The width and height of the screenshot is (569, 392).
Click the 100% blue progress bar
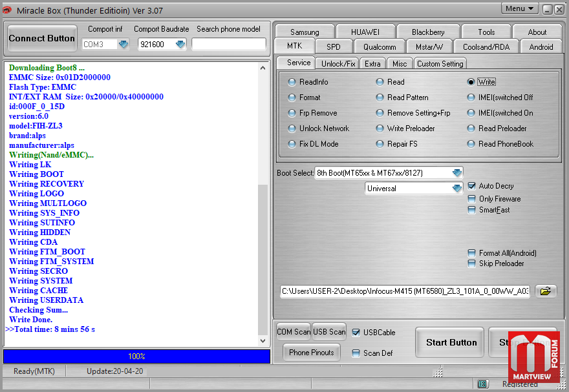[136, 356]
